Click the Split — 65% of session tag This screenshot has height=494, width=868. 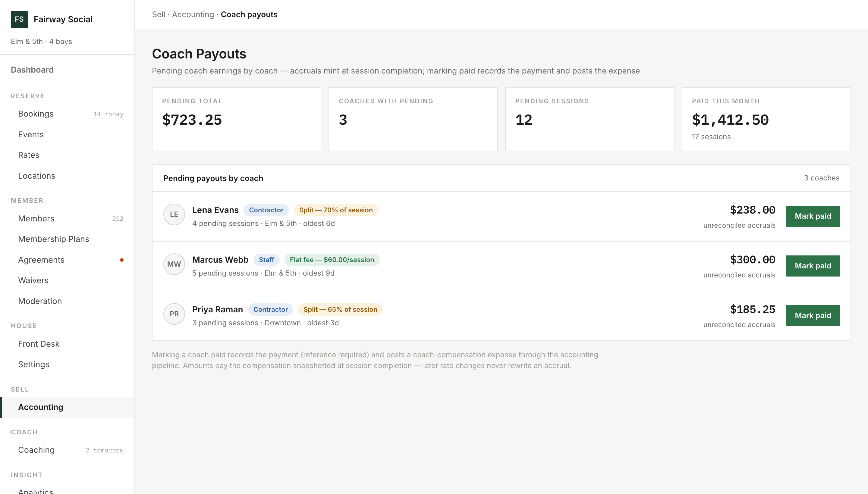340,309
